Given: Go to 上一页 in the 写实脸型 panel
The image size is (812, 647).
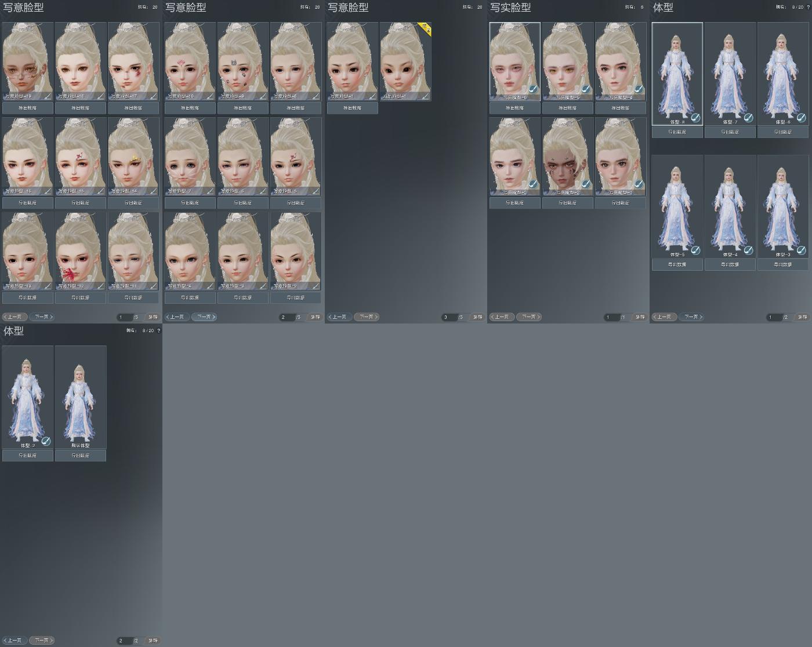Looking at the screenshot, I should [502, 317].
